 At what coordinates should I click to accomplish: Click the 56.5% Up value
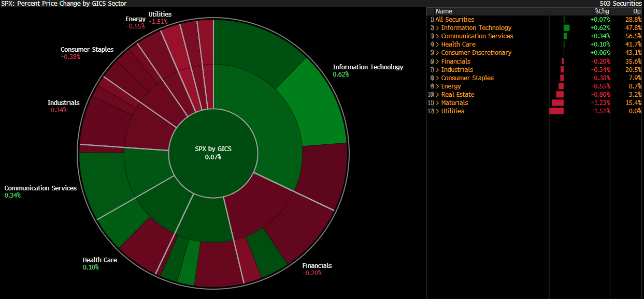(x=633, y=36)
